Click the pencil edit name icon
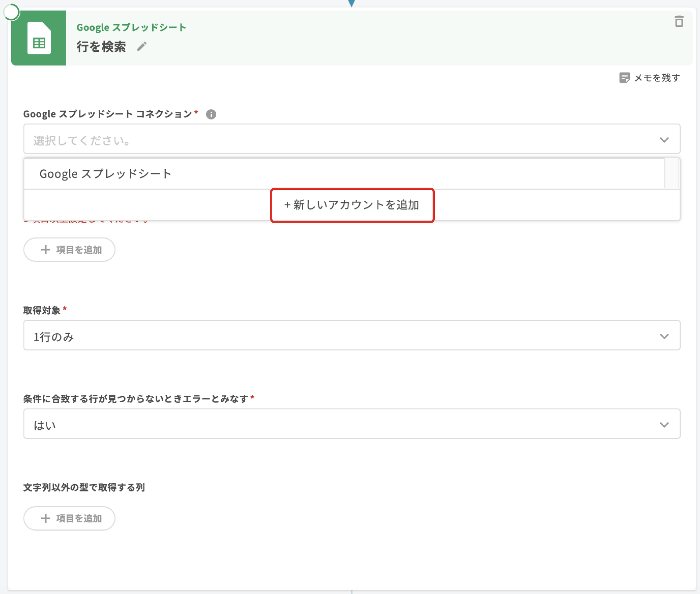 click(142, 46)
